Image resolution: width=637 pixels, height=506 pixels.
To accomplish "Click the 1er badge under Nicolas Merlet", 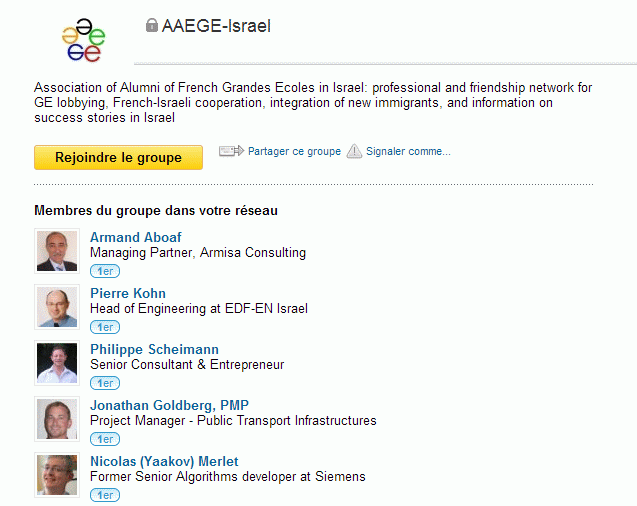I will [105, 495].
